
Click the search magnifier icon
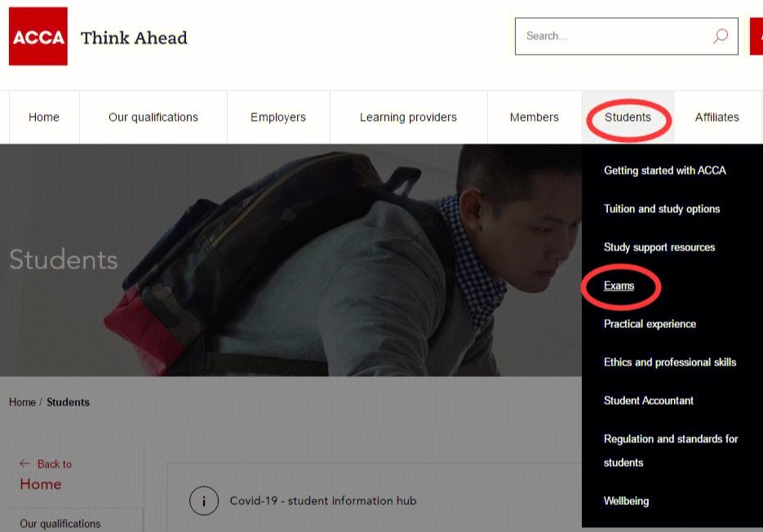721,36
